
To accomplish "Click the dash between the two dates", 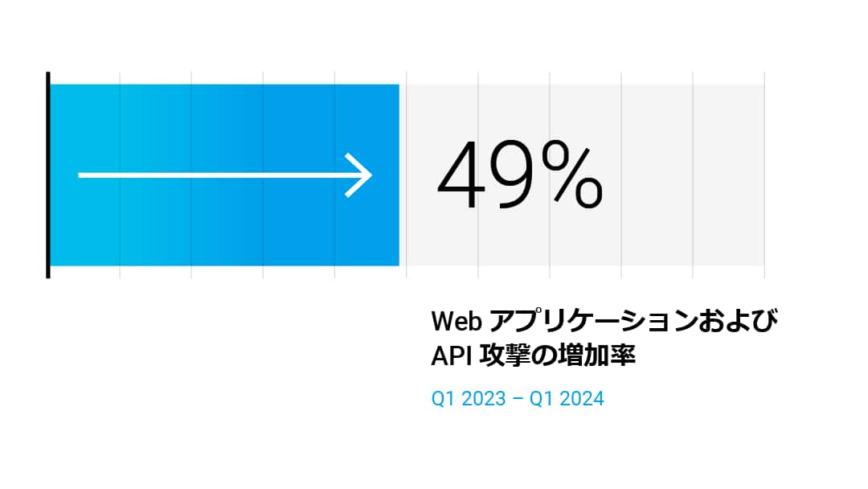I will pyautogui.click(x=518, y=398).
